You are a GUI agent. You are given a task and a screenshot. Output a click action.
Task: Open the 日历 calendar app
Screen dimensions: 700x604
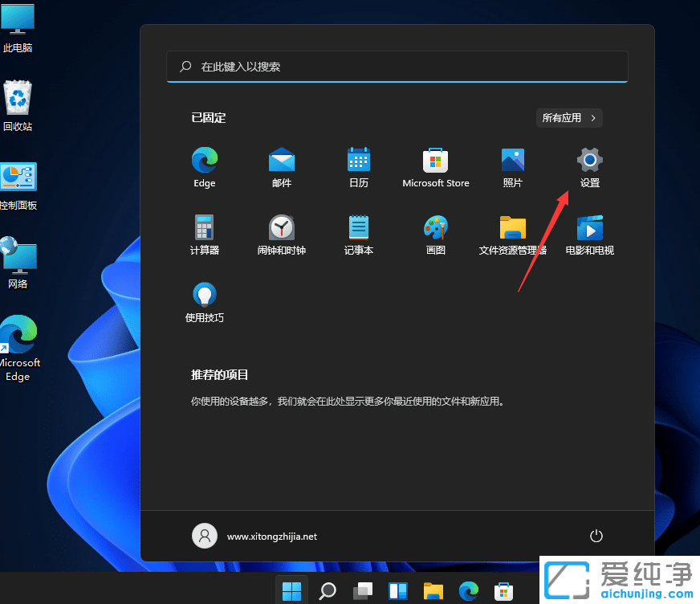tap(359, 160)
